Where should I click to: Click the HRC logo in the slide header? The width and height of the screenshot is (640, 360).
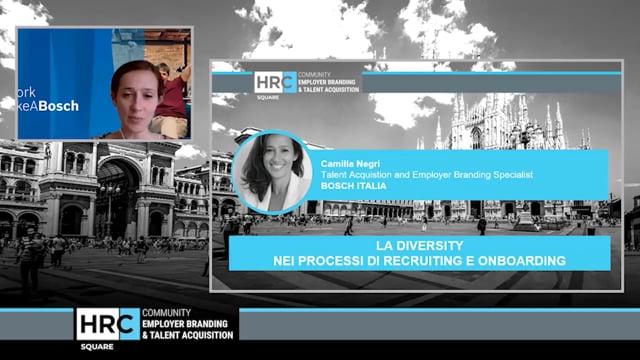pyautogui.click(x=275, y=82)
